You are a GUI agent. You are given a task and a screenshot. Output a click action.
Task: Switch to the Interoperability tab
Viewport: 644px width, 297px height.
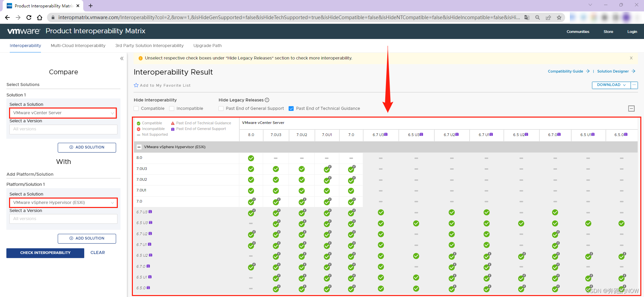(x=26, y=46)
